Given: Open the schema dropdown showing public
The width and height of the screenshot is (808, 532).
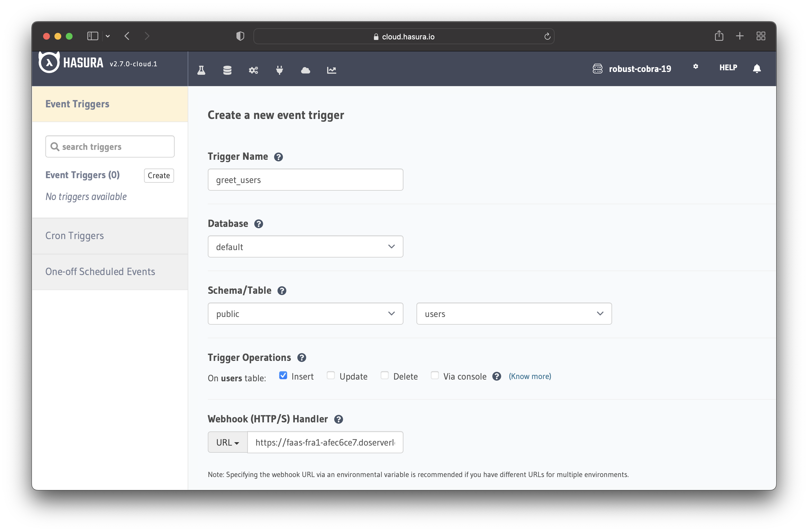Looking at the screenshot, I should coord(305,314).
